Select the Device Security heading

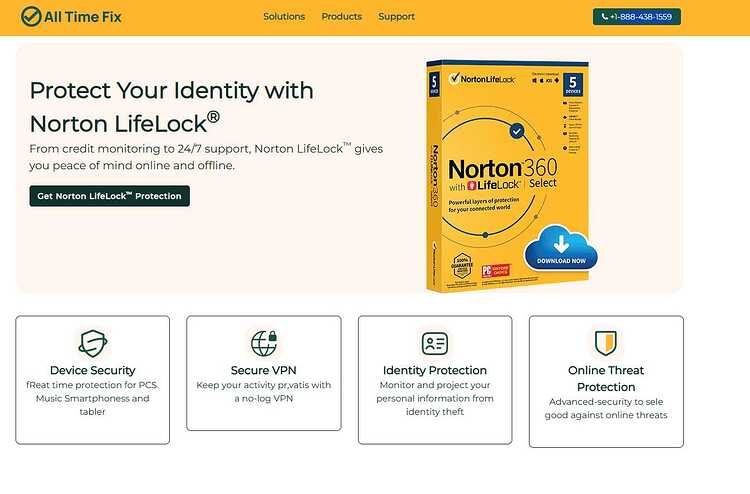point(93,370)
